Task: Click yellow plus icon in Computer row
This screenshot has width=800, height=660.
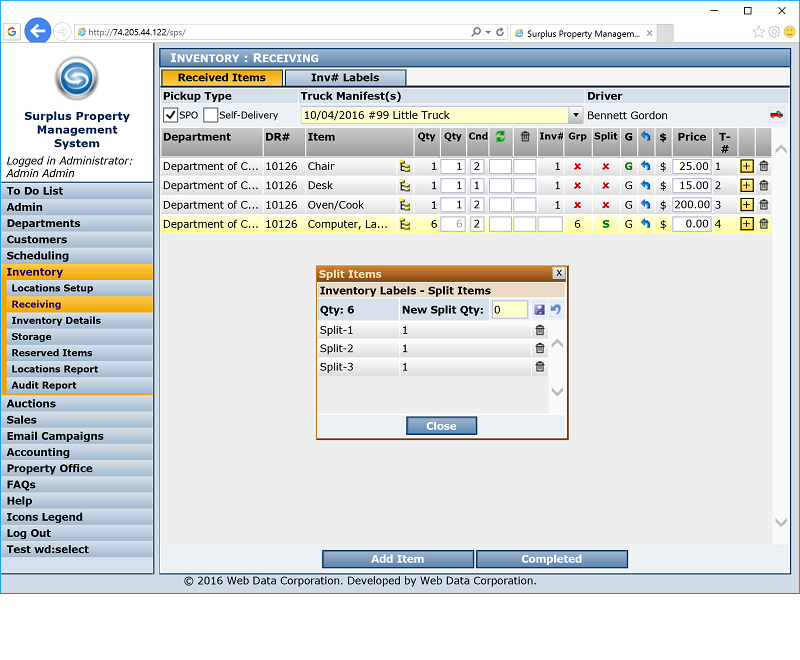Action: click(746, 223)
